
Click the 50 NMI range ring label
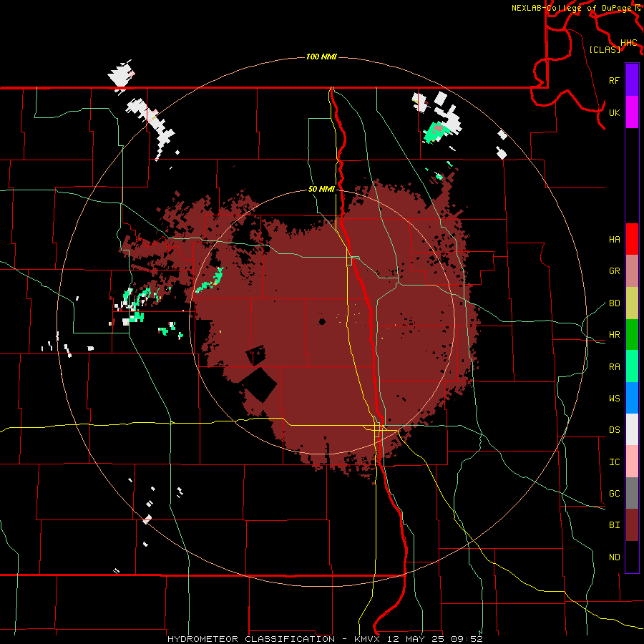pyautogui.click(x=321, y=189)
